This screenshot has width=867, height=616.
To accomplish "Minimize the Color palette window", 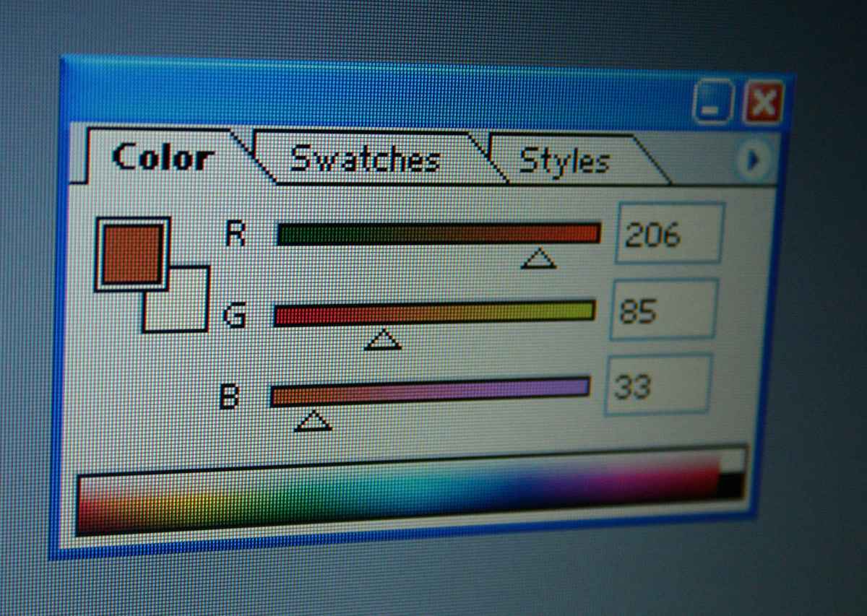I will coord(712,102).
